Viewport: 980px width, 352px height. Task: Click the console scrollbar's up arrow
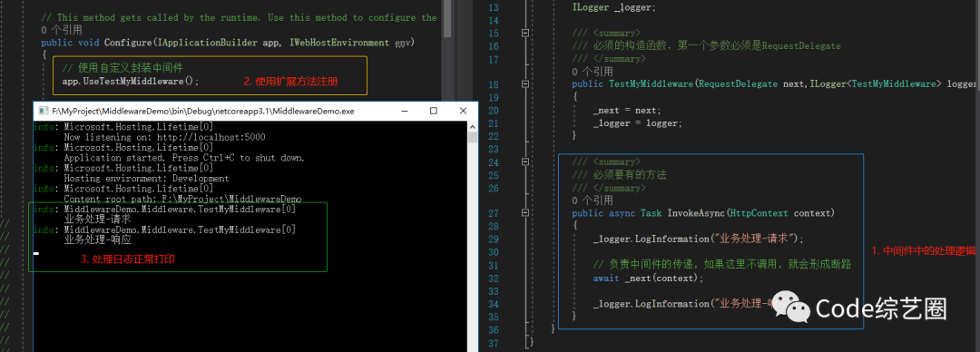pos(473,126)
